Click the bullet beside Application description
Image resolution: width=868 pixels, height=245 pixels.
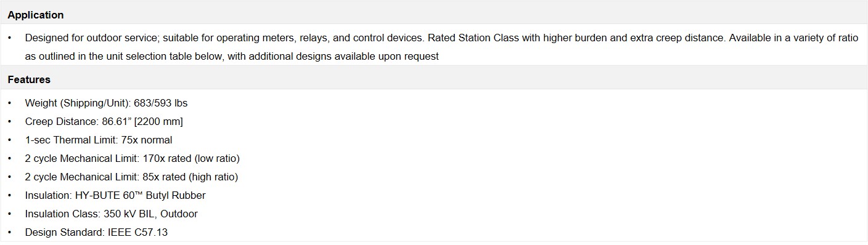coord(10,38)
